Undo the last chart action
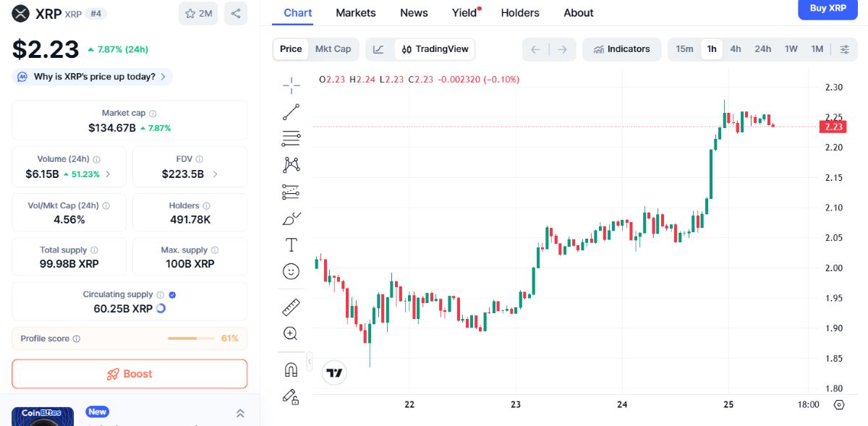This screenshot has width=868, height=426. (535, 49)
